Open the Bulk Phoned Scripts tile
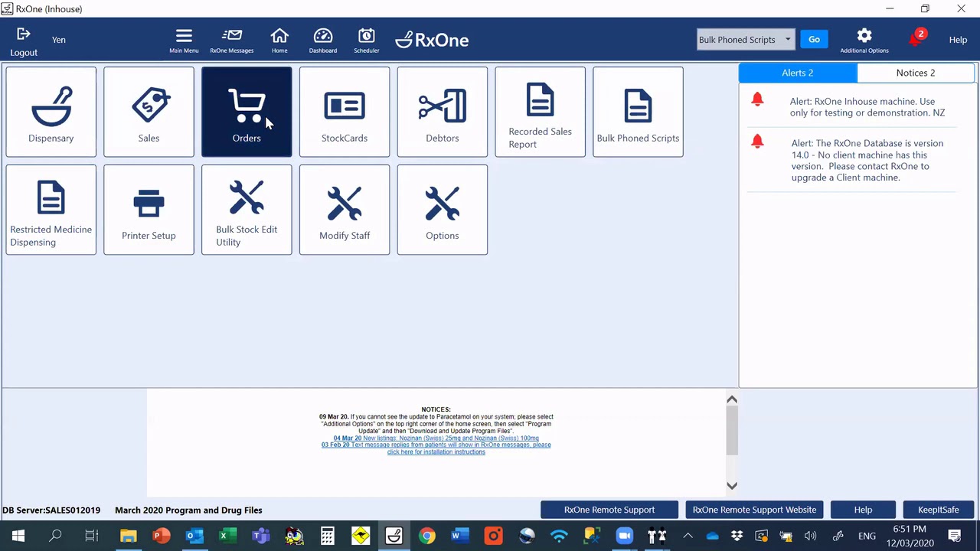The width and height of the screenshot is (980, 551). [638, 112]
